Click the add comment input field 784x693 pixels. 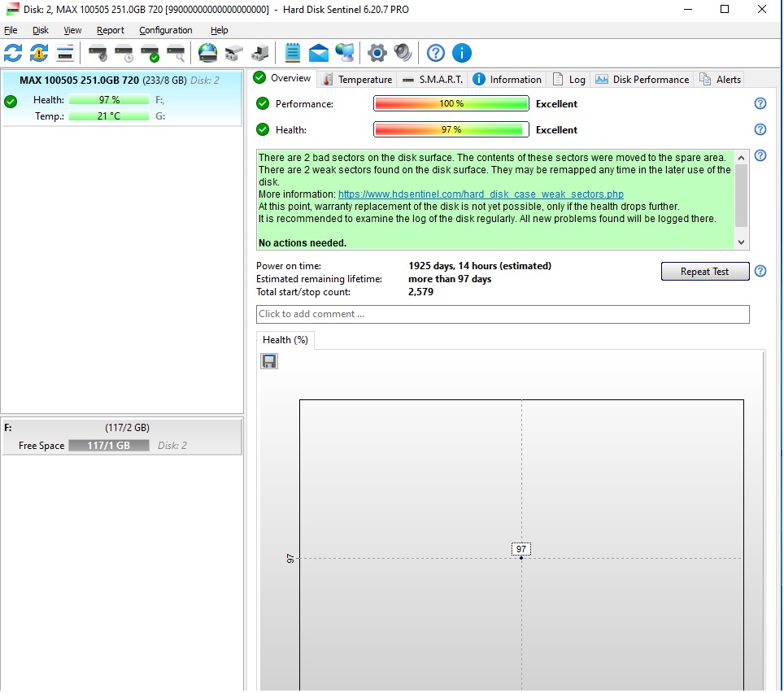point(503,314)
